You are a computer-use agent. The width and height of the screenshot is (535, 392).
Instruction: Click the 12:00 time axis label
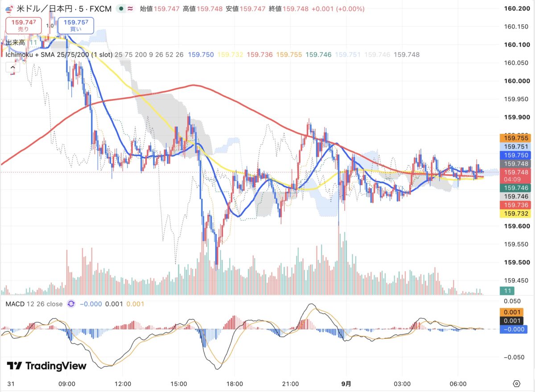click(x=123, y=384)
